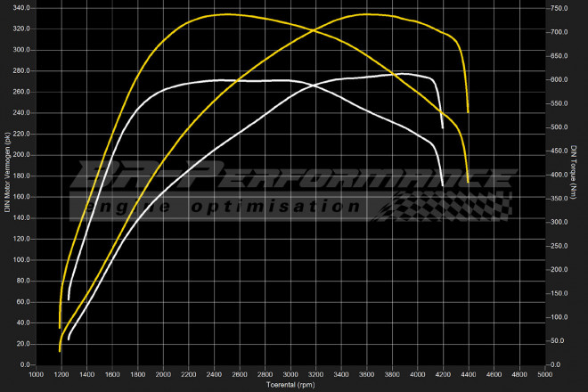Select the 750.0 value on the right axis
The height and width of the screenshot is (392, 588).
[x=559, y=8]
